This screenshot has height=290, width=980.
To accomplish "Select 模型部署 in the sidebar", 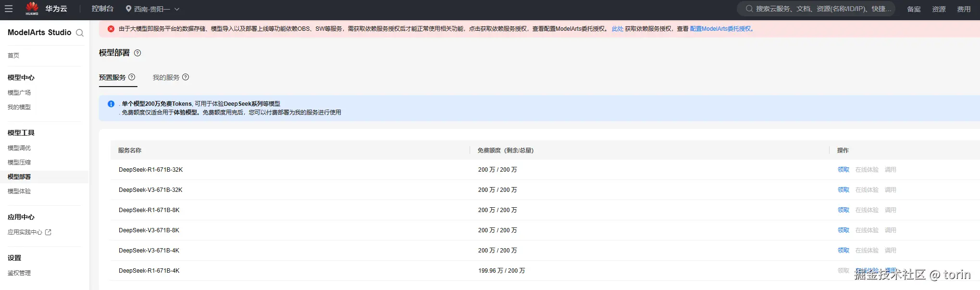I will 19,177.
